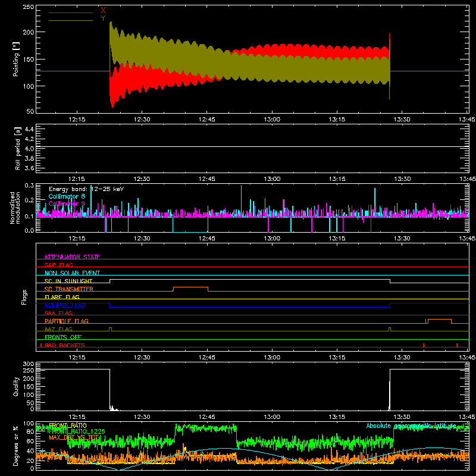The image size is (476, 476).
Task: Click the 12:30 tick label under the Roll period plot
Action: click(142, 179)
